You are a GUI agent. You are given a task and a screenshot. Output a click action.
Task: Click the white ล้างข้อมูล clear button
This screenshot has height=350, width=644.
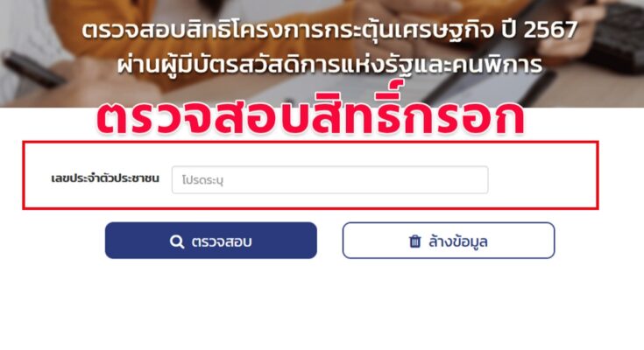tap(449, 241)
